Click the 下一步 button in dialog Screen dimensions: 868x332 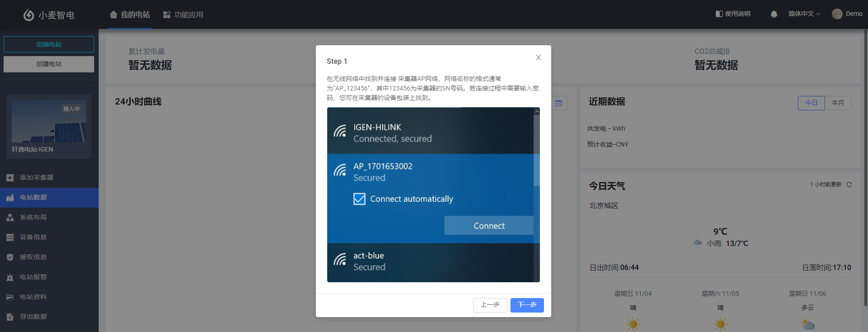coord(527,305)
